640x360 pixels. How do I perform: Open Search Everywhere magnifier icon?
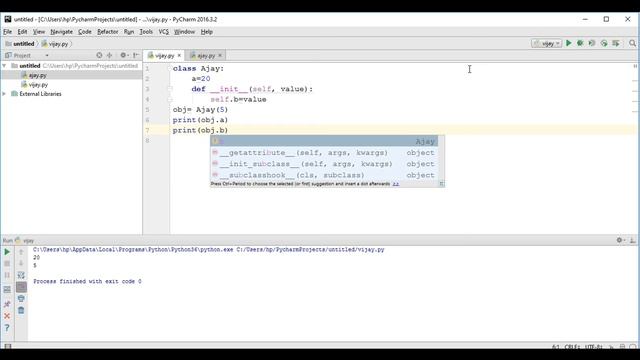click(632, 43)
